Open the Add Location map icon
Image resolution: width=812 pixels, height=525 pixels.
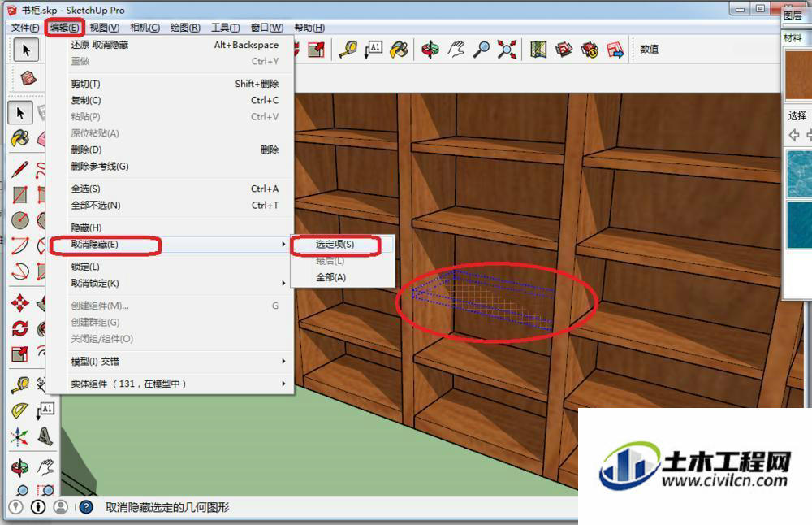[x=538, y=50]
